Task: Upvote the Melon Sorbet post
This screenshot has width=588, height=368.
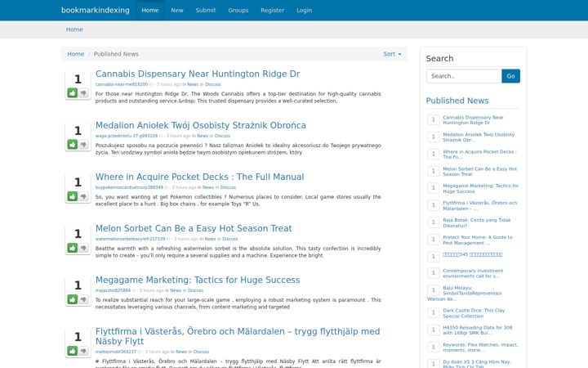Action: (73, 248)
